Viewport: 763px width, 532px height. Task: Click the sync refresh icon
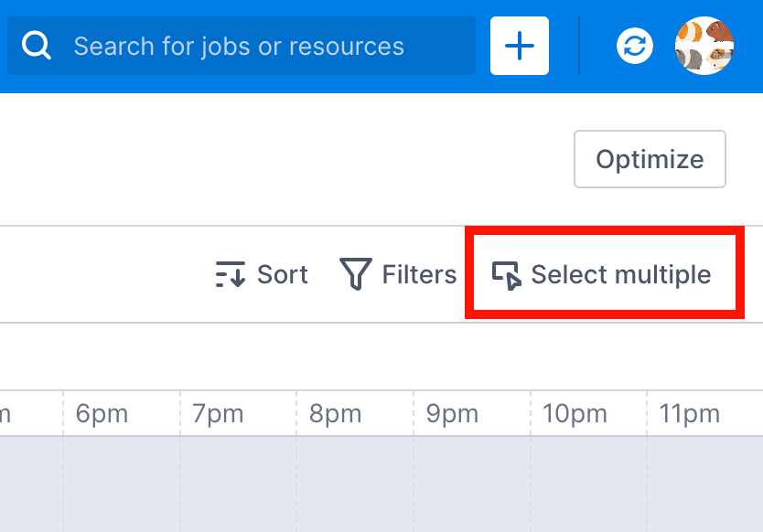[x=634, y=46]
